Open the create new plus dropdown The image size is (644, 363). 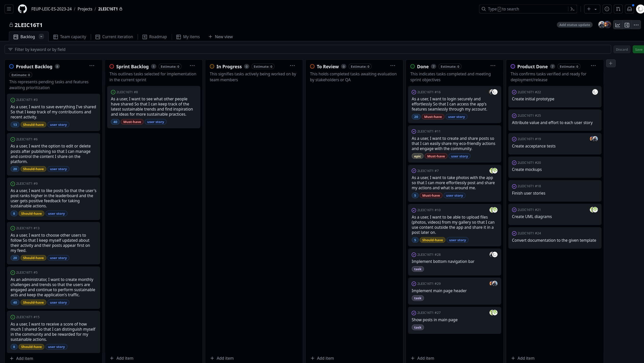point(592,9)
